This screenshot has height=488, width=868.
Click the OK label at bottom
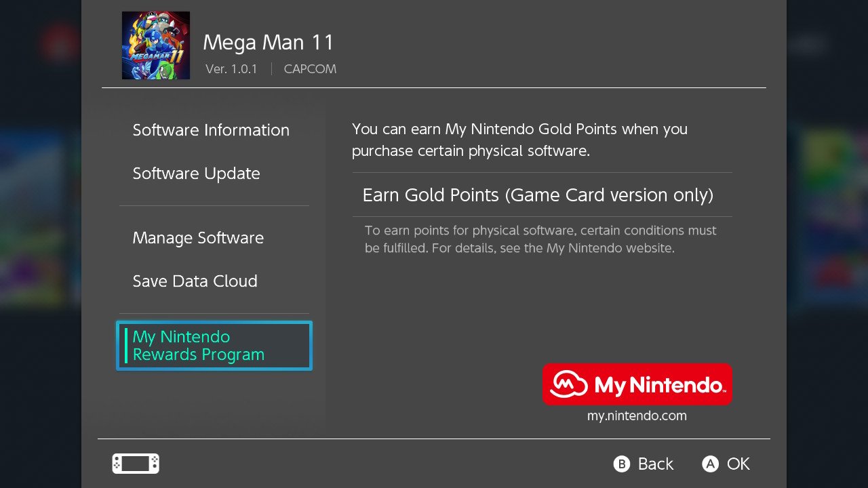[738, 464]
